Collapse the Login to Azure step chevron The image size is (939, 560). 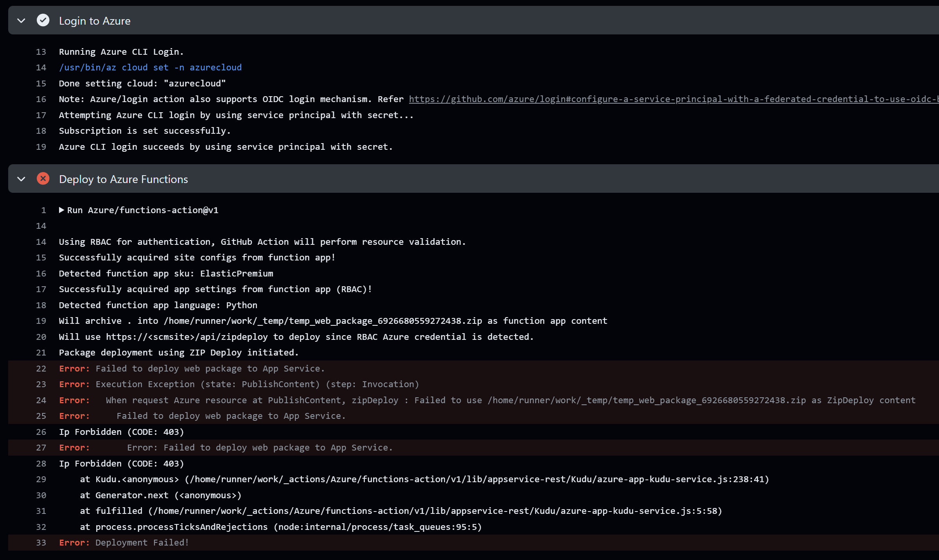pyautogui.click(x=22, y=21)
